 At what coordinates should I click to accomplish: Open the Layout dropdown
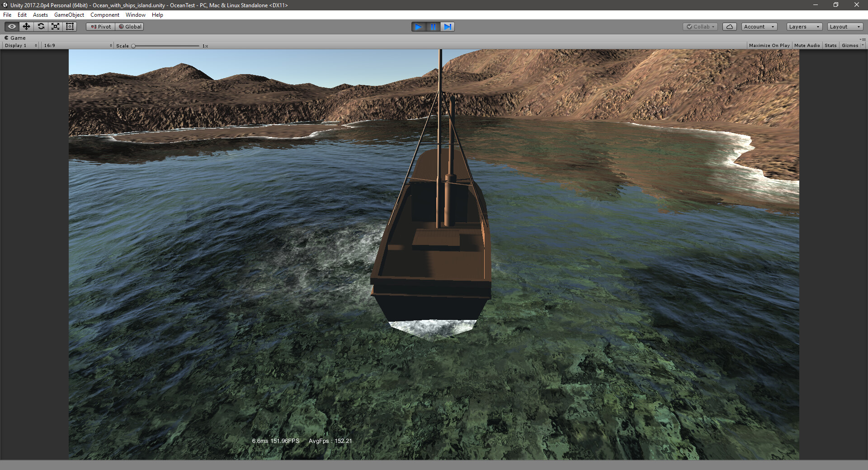click(844, 27)
